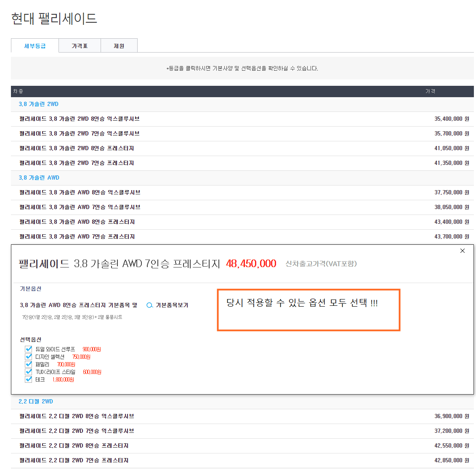476x469 pixels.
Task: Click the 41,350,000 원 price
Action: tap(452, 163)
